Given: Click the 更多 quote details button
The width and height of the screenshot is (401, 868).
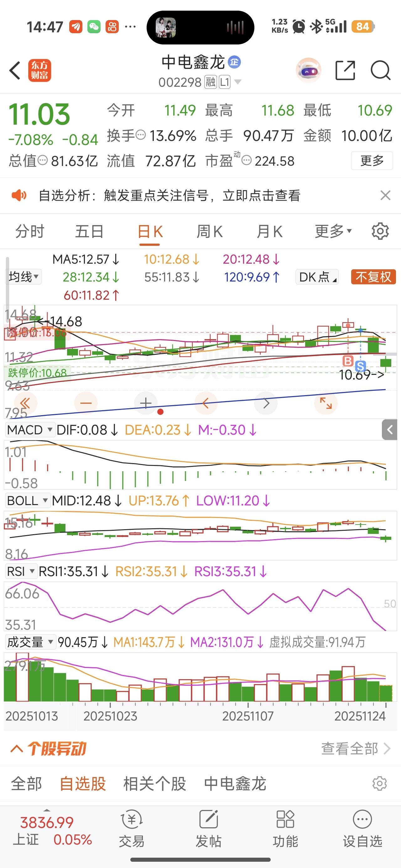Looking at the screenshot, I should 372,161.
